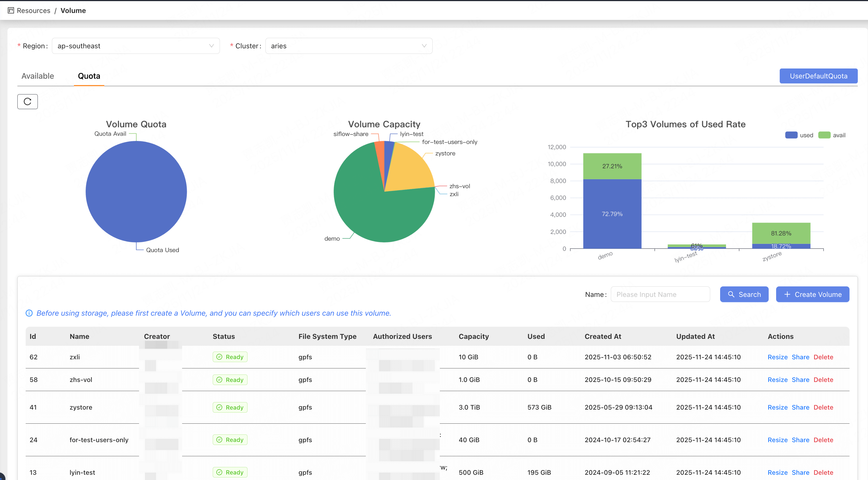The height and width of the screenshot is (480, 868).
Task: Click the UserDefaultQuota button
Action: click(x=818, y=76)
